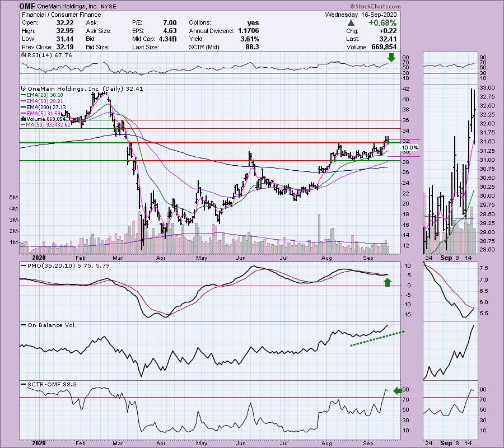Image resolution: width=504 pixels, height=448 pixels.
Task: Click the OneMain Holdings, Inc. (Daily) 32.41 label
Action: (x=85, y=88)
